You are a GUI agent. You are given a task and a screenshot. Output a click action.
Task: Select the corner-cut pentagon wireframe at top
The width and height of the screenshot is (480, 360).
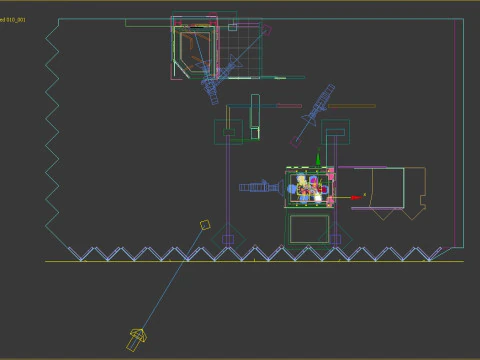coord(194,51)
